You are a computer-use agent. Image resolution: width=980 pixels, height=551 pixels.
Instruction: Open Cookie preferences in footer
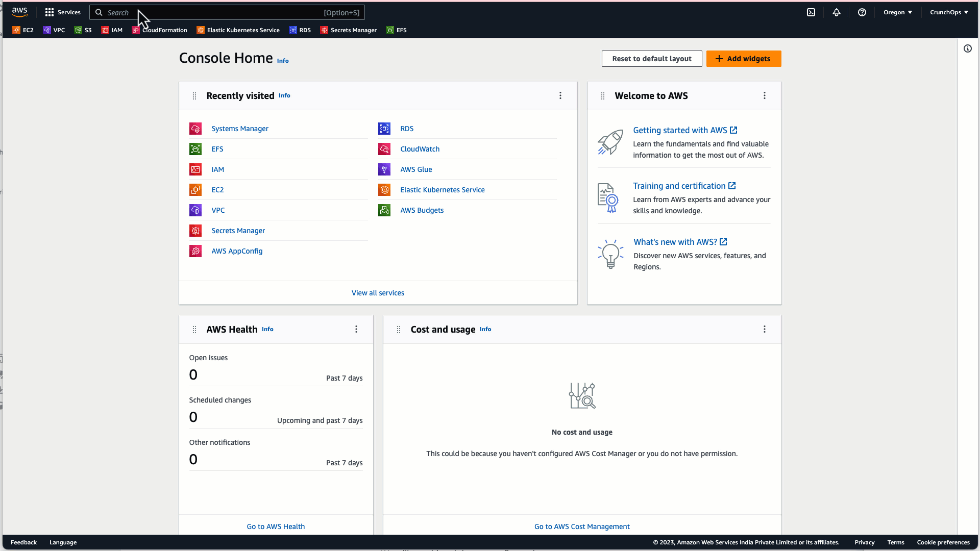point(943,542)
